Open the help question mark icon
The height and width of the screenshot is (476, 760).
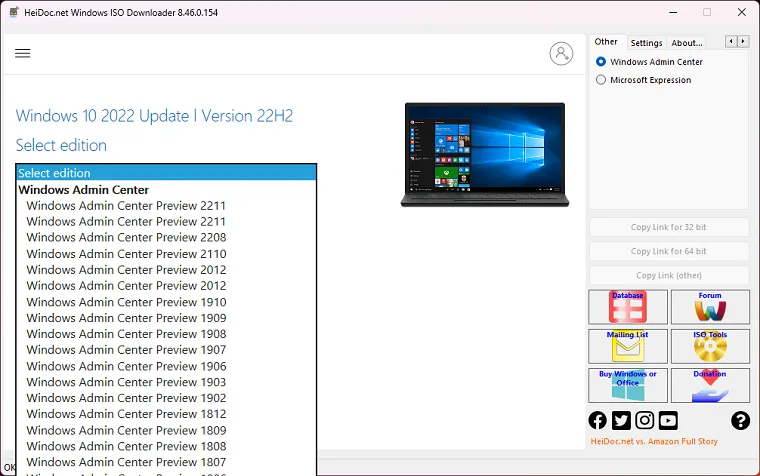click(740, 420)
